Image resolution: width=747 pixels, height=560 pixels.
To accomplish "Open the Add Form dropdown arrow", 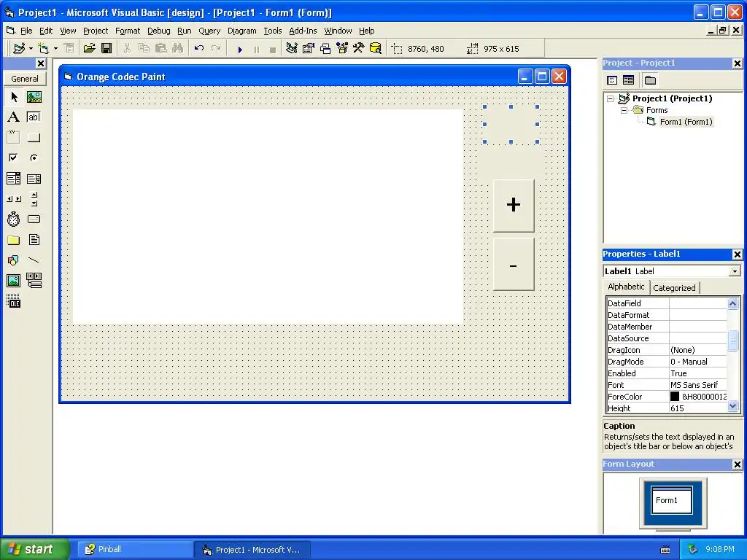I will click(55, 49).
